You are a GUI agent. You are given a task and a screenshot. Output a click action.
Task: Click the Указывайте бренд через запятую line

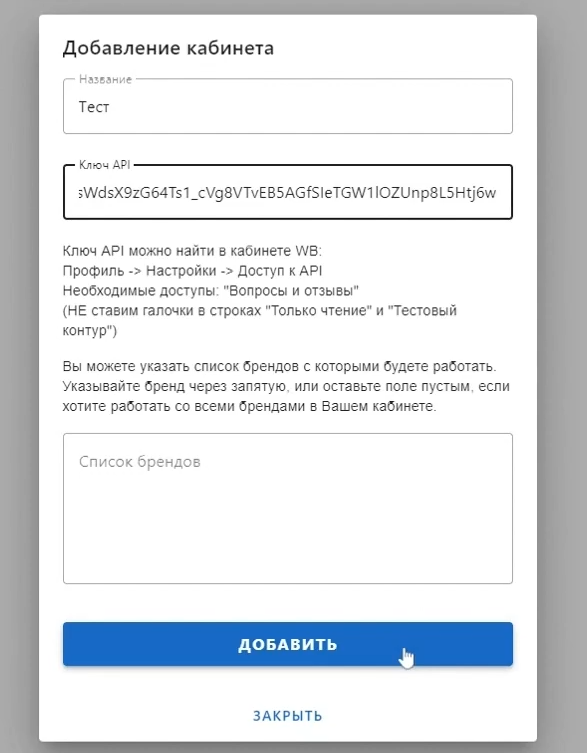point(286,387)
